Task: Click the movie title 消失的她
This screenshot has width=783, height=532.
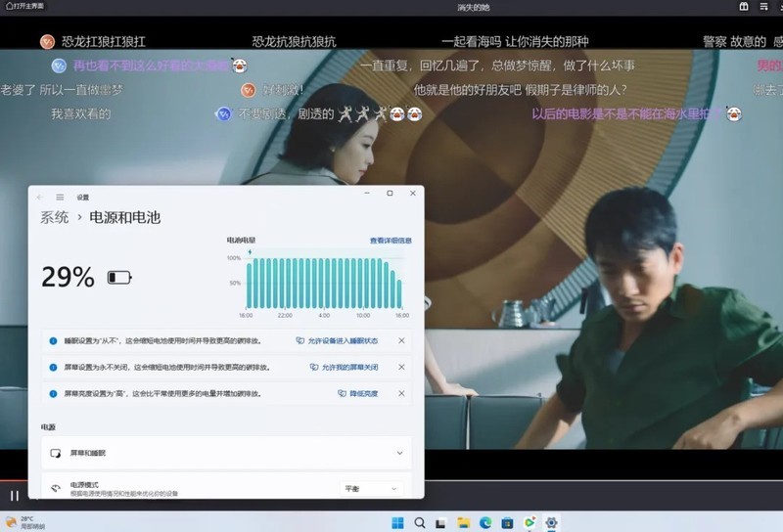Action: pos(474,7)
